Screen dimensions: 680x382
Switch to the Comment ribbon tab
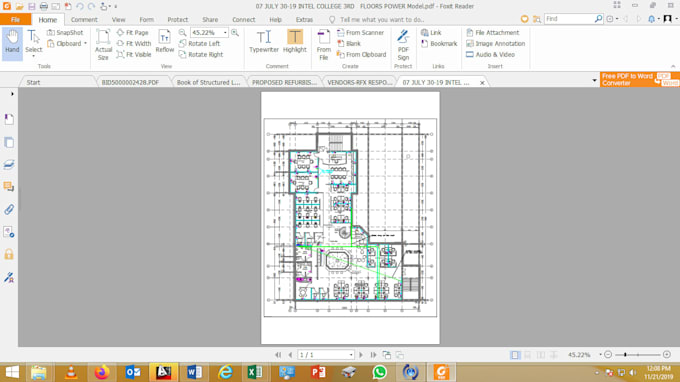(84, 20)
